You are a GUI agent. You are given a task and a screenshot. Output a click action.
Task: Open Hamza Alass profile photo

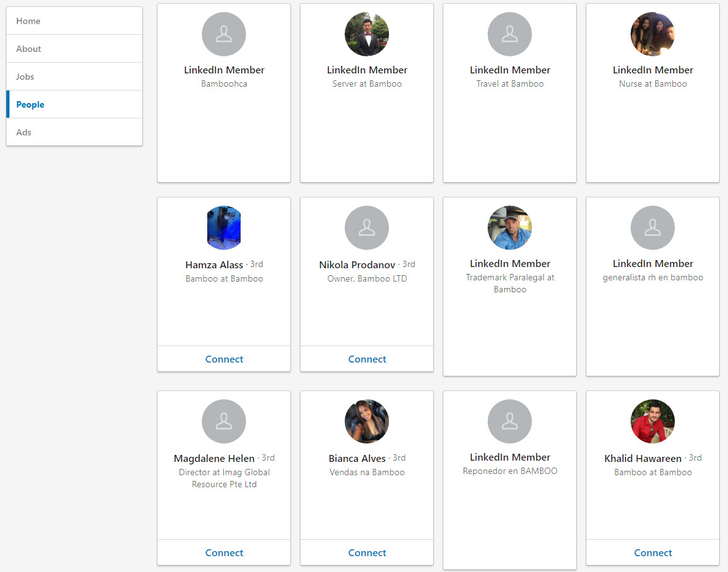(224, 228)
